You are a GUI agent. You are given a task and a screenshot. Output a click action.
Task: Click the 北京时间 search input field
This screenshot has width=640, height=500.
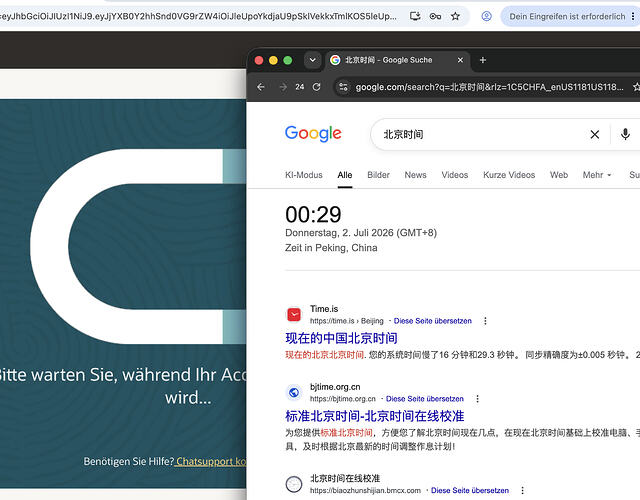pyautogui.click(x=482, y=134)
